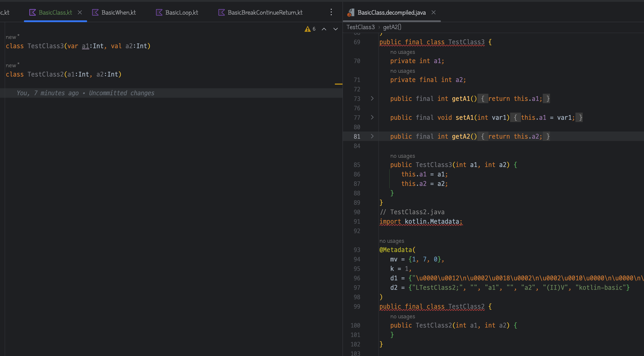Expand the folded getA2() method
This screenshot has width=644, height=356.
click(x=372, y=136)
